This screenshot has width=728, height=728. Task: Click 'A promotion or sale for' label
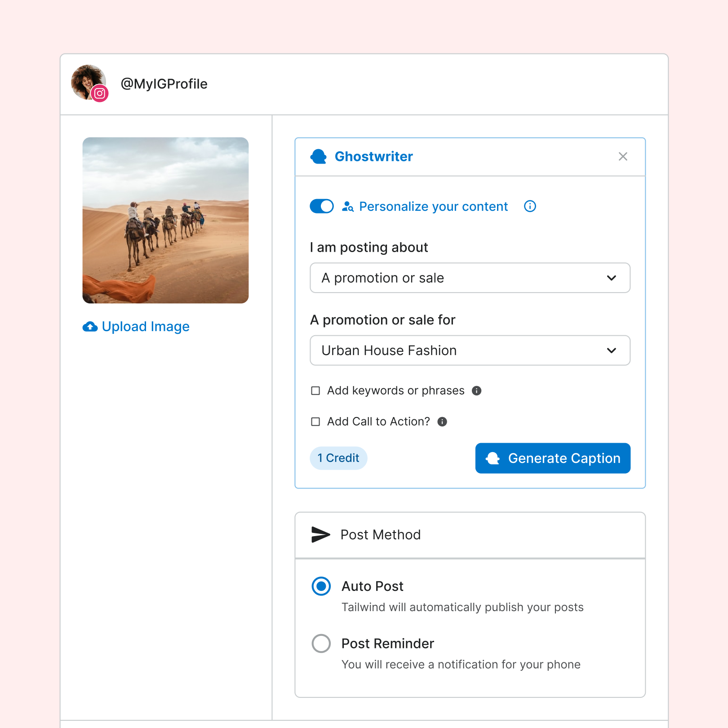383,320
